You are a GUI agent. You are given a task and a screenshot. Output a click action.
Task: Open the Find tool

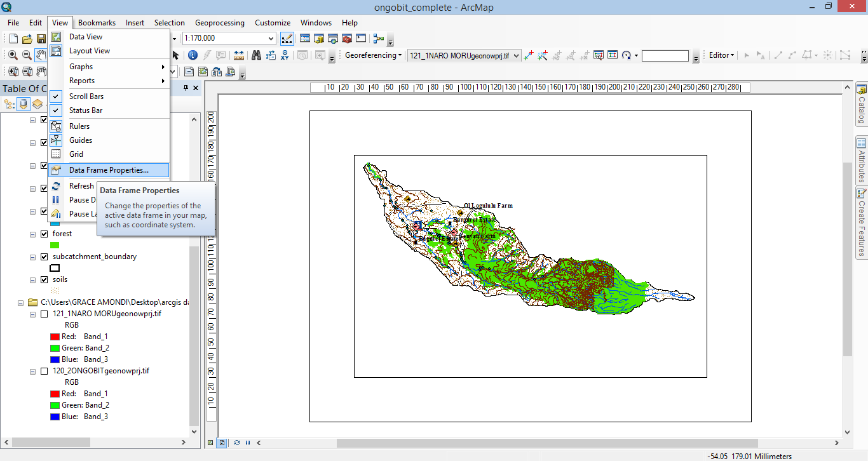coord(257,55)
